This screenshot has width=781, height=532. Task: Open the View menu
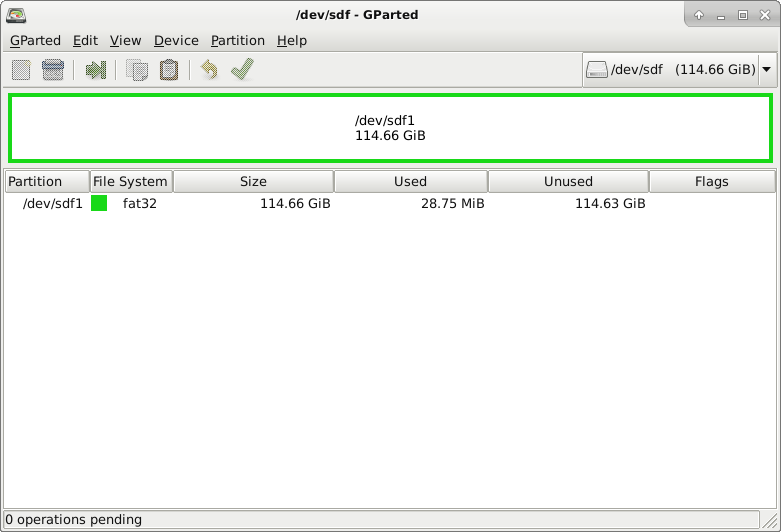(126, 40)
